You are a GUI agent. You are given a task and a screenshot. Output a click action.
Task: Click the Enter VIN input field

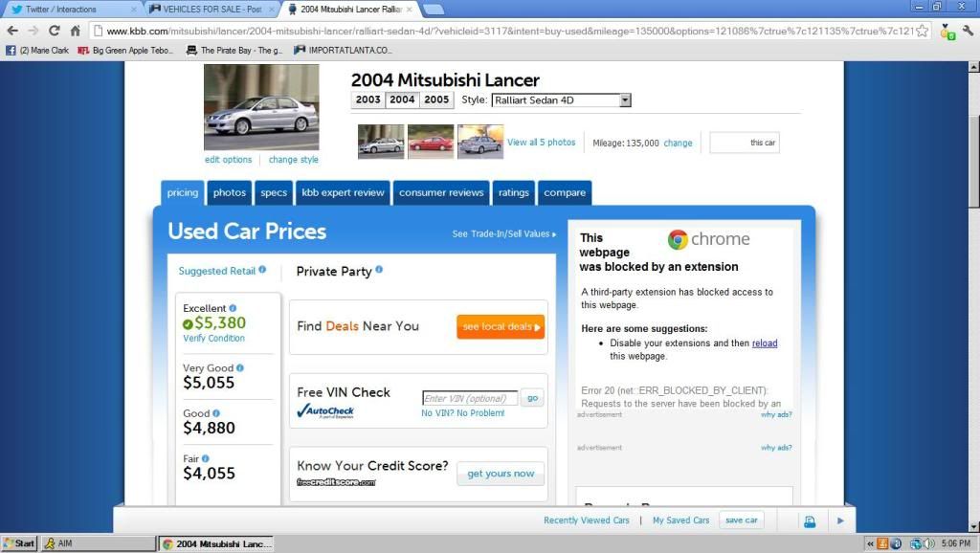[x=469, y=398]
